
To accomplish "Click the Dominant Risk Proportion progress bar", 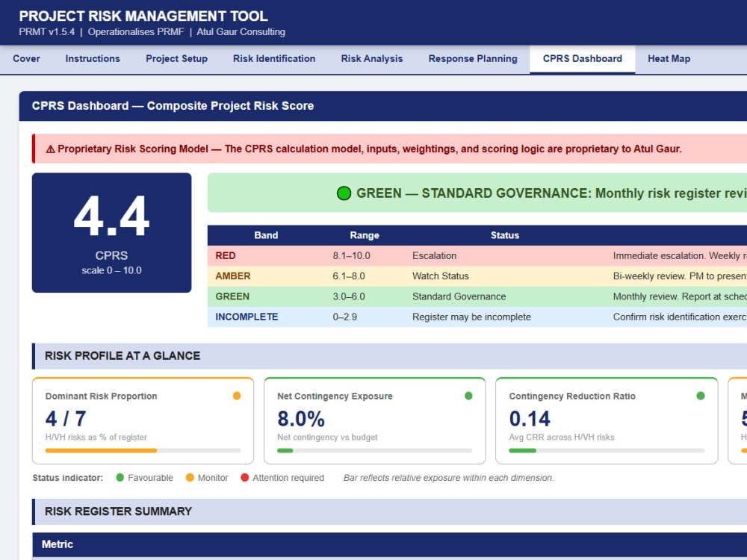I will (143, 450).
